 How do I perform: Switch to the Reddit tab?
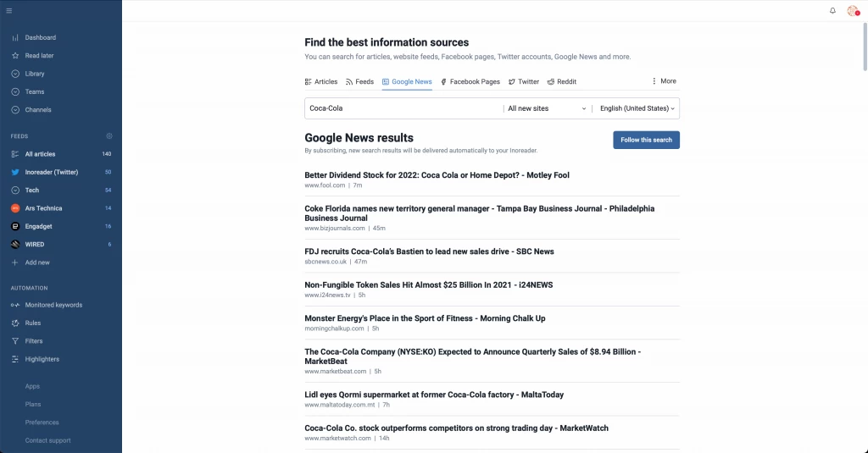(562, 82)
